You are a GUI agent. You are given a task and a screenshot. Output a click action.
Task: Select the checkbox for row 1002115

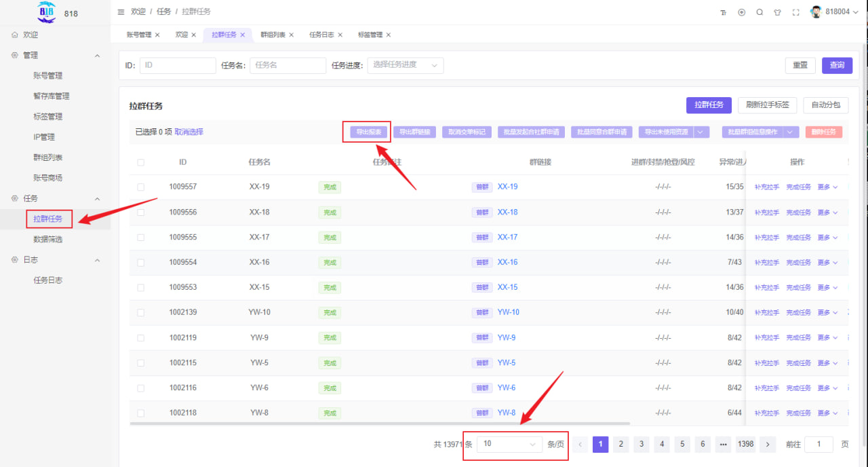(x=141, y=362)
